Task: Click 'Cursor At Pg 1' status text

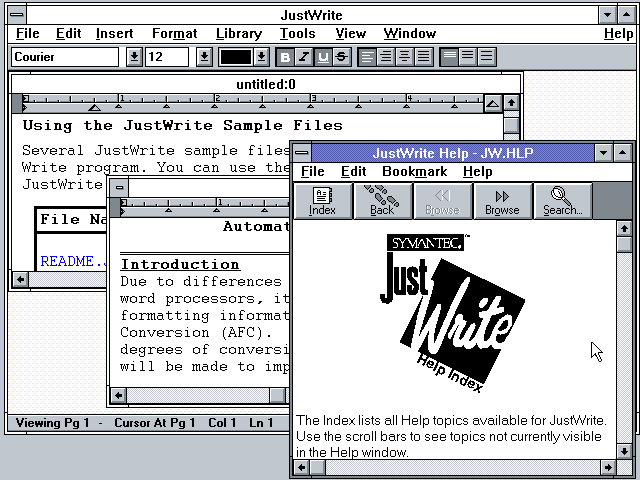Action: tap(154, 423)
